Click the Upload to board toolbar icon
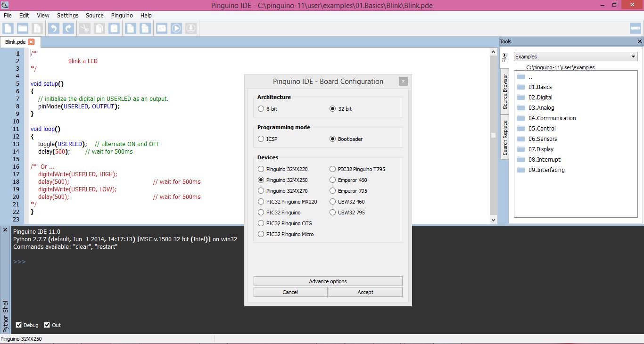The width and height of the screenshot is (644, 344). pos(191,28)
